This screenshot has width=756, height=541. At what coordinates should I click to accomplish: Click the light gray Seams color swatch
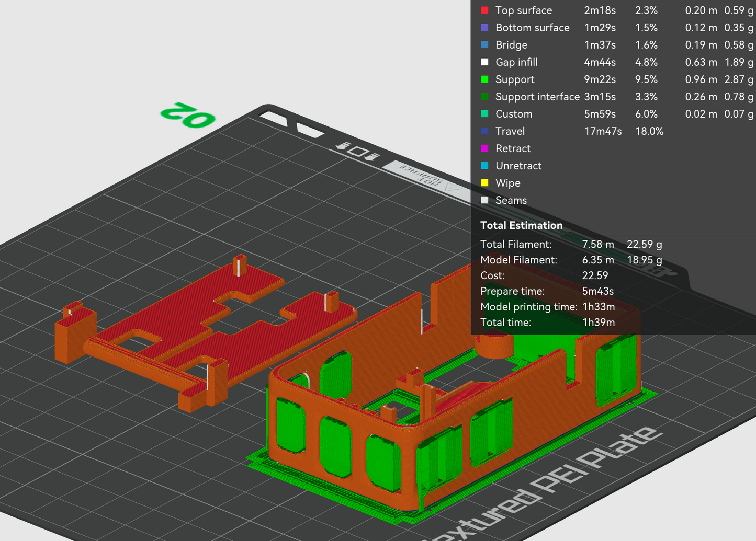484,200
